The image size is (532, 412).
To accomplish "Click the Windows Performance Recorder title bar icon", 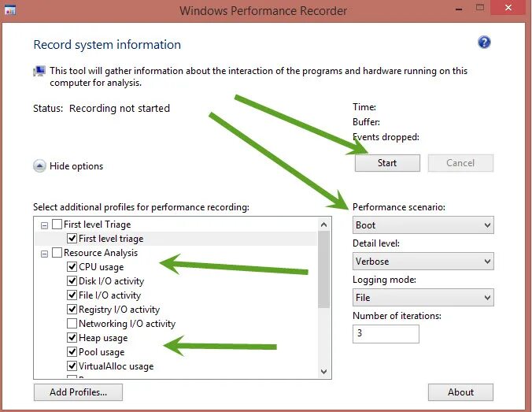I will point(10,10).
